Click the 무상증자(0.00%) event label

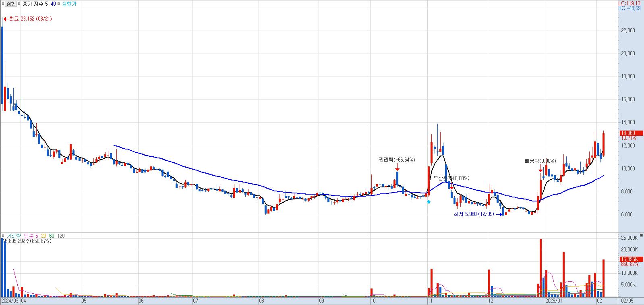click(451, 178)
